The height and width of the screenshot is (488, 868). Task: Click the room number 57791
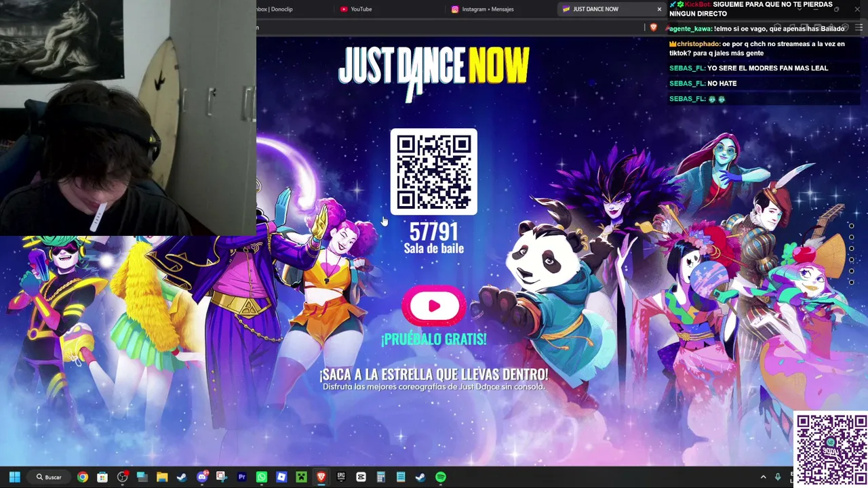[434, 232]
